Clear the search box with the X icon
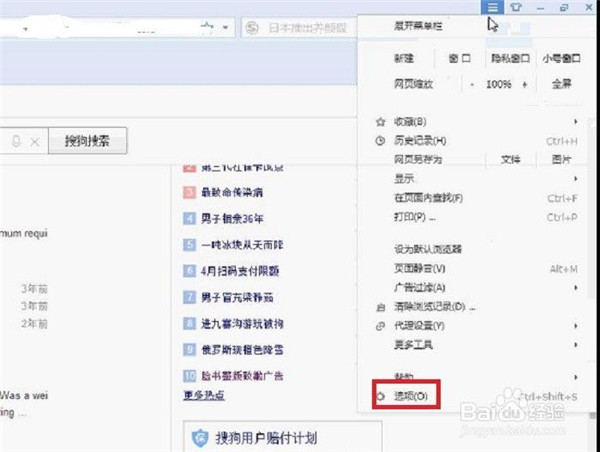This screenshot has width=600, height=452. [x=35, y=142]
